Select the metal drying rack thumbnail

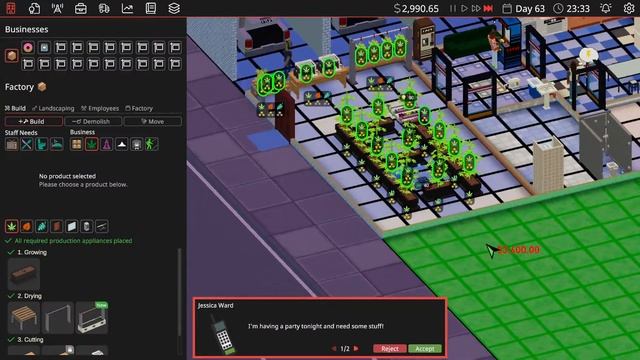coord(58,318)
